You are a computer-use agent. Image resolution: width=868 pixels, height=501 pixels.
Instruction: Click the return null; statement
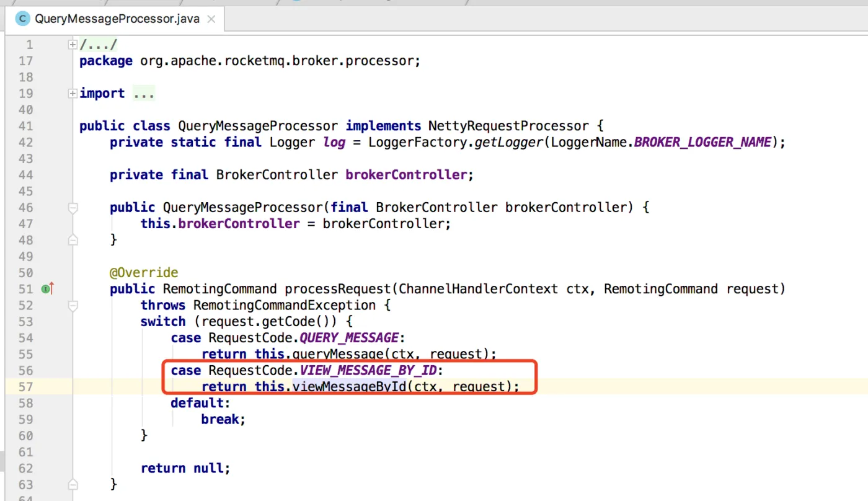click(185, 468)
